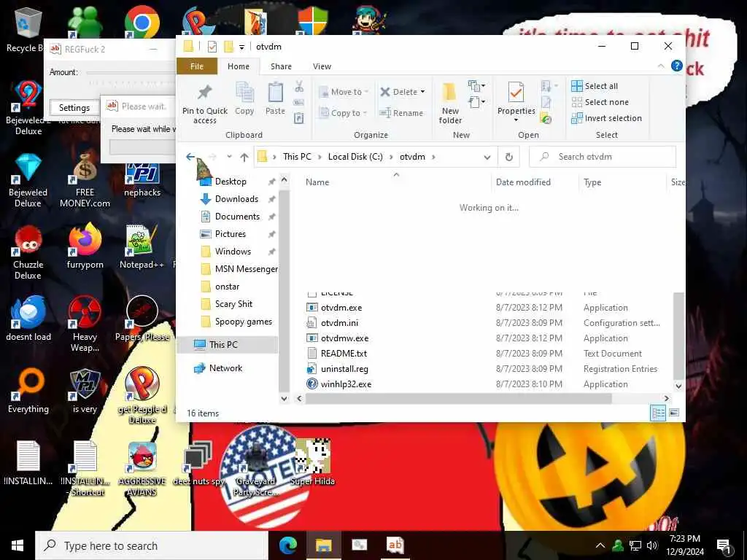
Task: Click the Paste icon in ribbon
Action: [275, 93]
